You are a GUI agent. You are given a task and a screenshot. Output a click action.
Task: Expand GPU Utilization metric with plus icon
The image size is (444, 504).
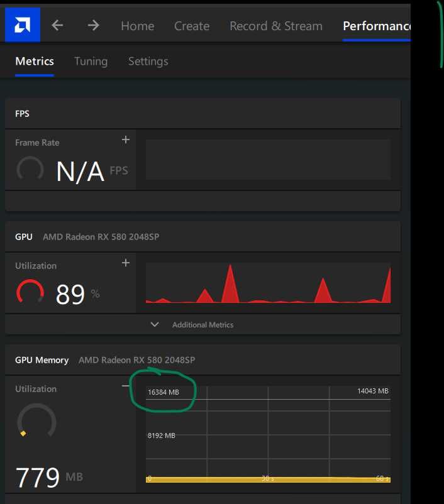126,263
